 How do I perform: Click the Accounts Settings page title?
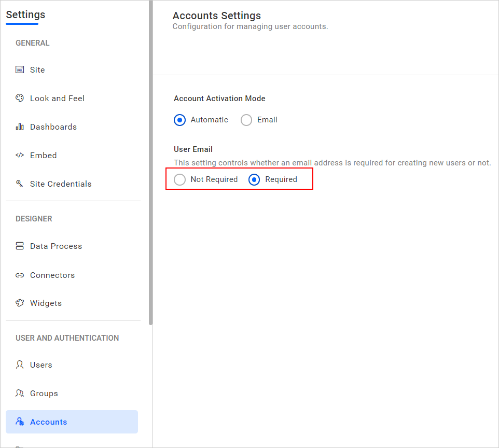(217, 16)
